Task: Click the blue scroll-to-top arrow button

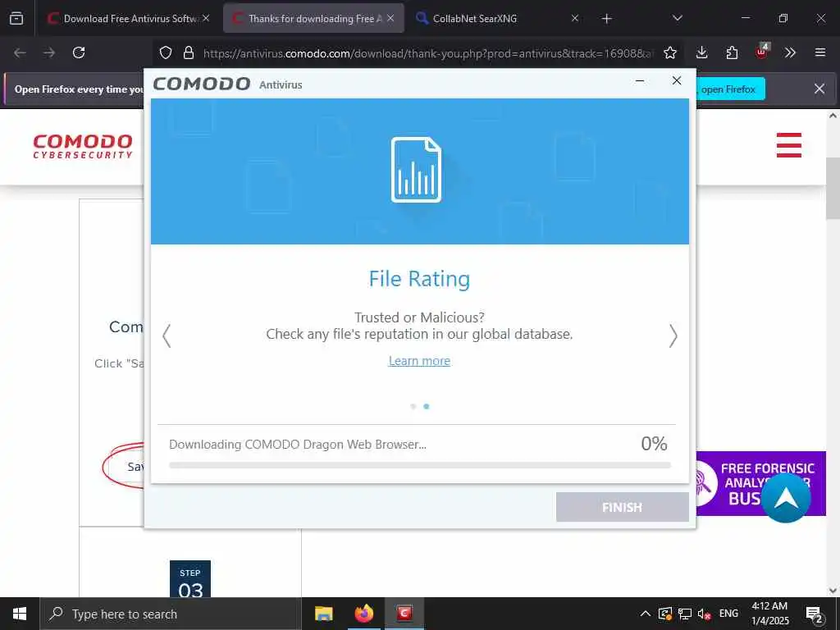Action: click(x=786, y=498)
